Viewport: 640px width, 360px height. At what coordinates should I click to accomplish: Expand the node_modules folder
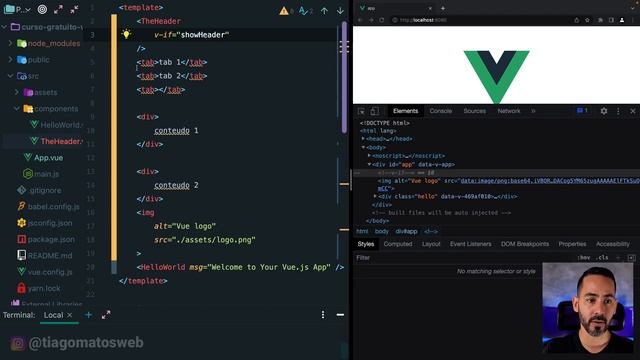(x=10, y=43)
